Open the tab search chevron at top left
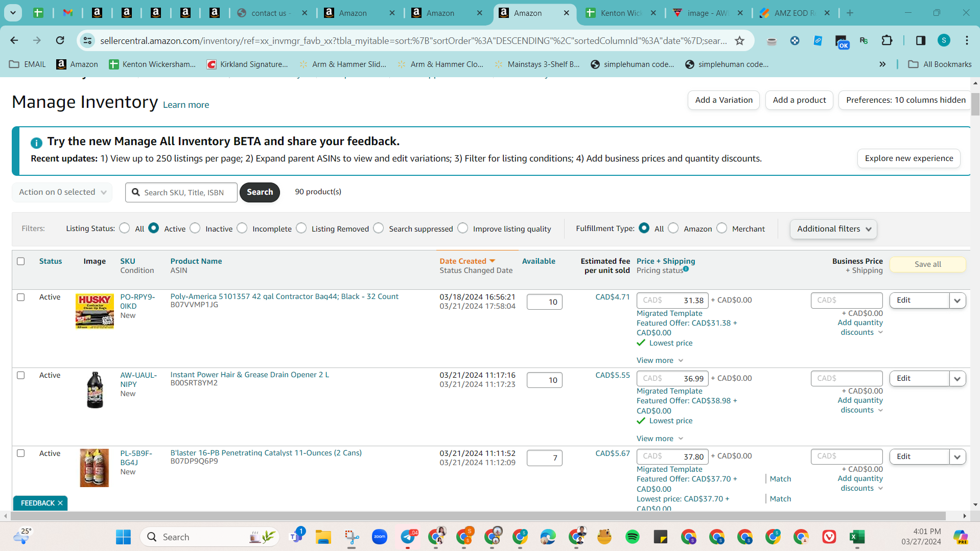The image size is (980, 551). tap(13, 13)
